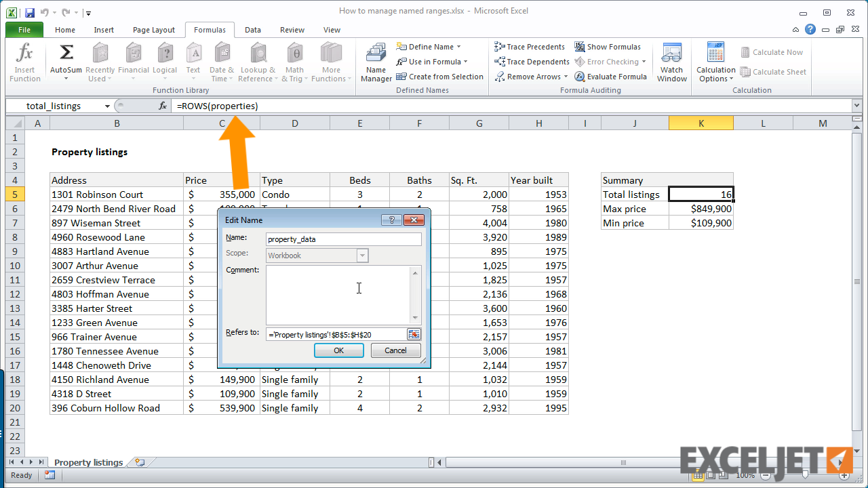868x488 pixels.
Task: Open Date & Time functions
Action: click(222, 62)
